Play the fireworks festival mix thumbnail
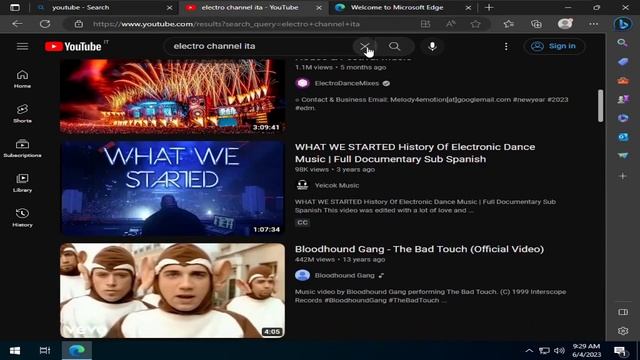 pyautogui.click(x=173, y=96)
